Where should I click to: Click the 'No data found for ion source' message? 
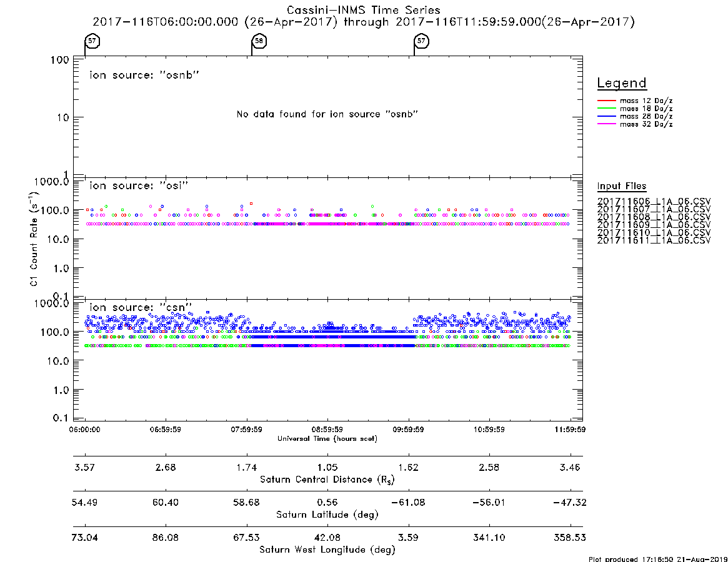click(327, 114)
